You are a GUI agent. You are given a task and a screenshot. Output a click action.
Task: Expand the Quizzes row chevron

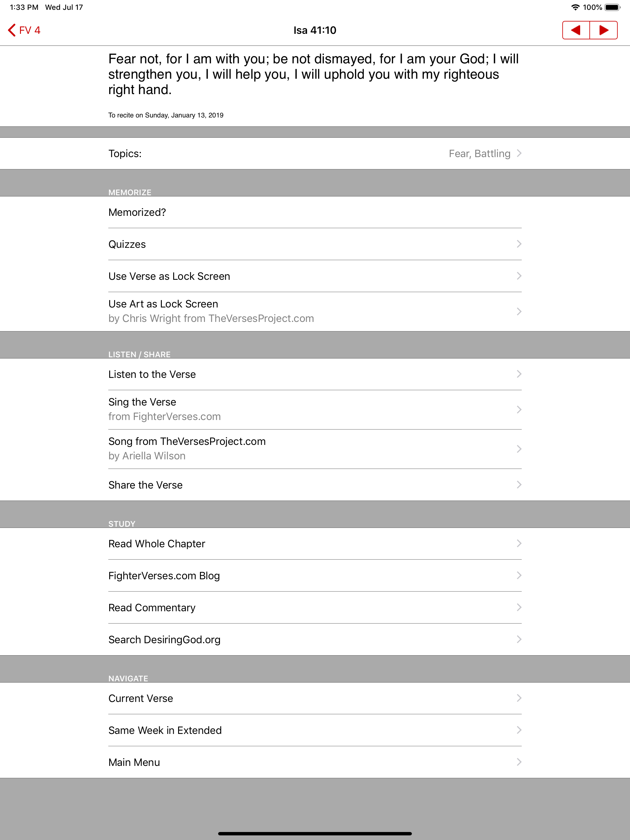click(x=519, y=244)
